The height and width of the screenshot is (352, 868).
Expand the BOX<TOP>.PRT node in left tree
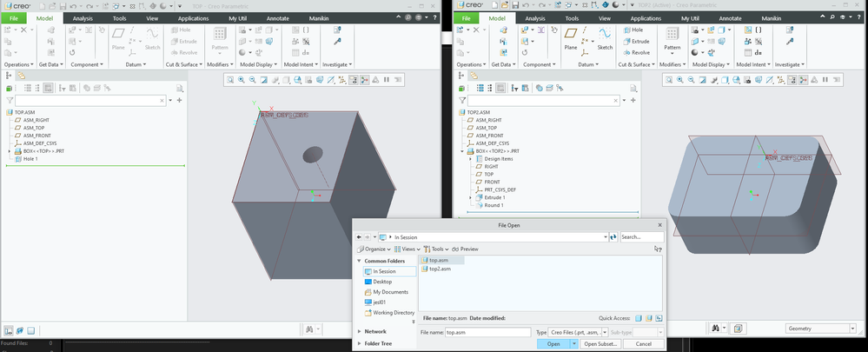9,151
